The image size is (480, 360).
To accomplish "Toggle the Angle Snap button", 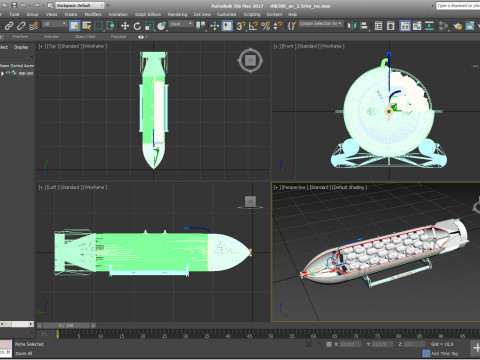I will [253, 26].
